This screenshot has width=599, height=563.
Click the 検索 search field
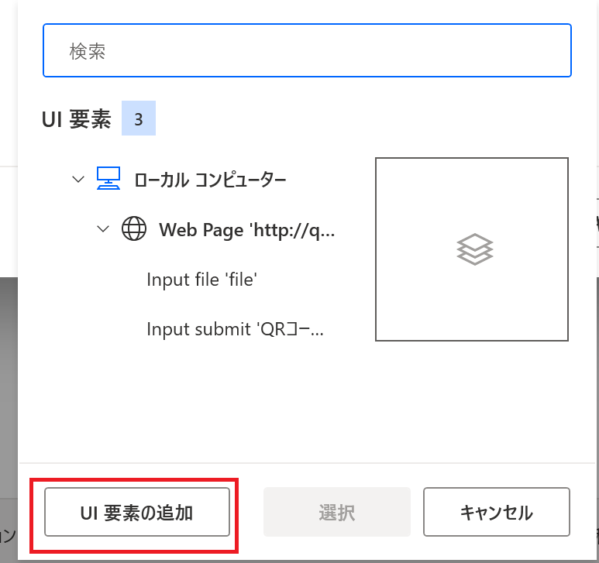pos(307,50)
